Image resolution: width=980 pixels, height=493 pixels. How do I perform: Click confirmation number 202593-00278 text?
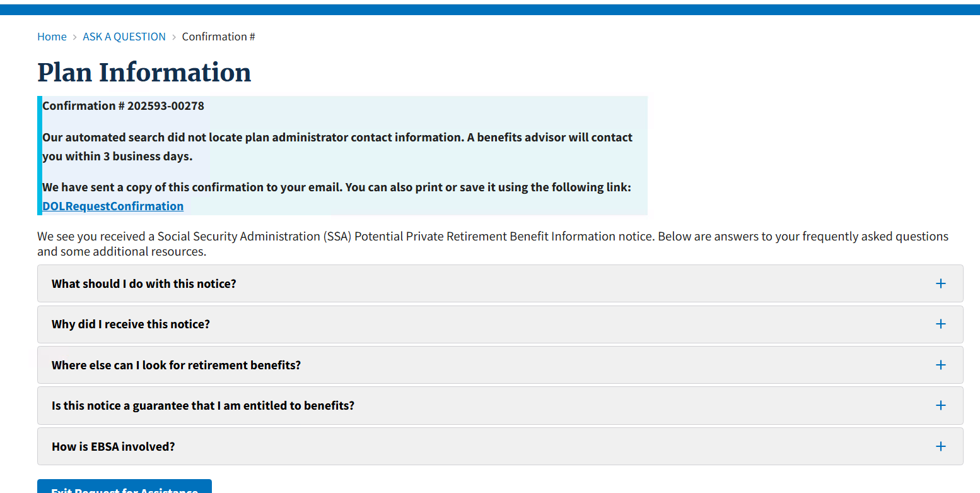coord(166,105)
